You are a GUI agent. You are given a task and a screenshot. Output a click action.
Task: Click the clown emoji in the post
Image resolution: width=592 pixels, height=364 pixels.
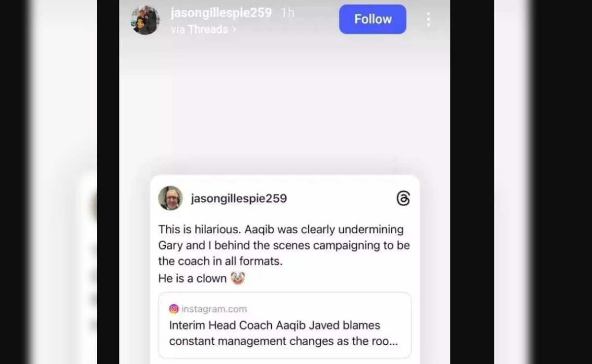(x=238, y=278)
